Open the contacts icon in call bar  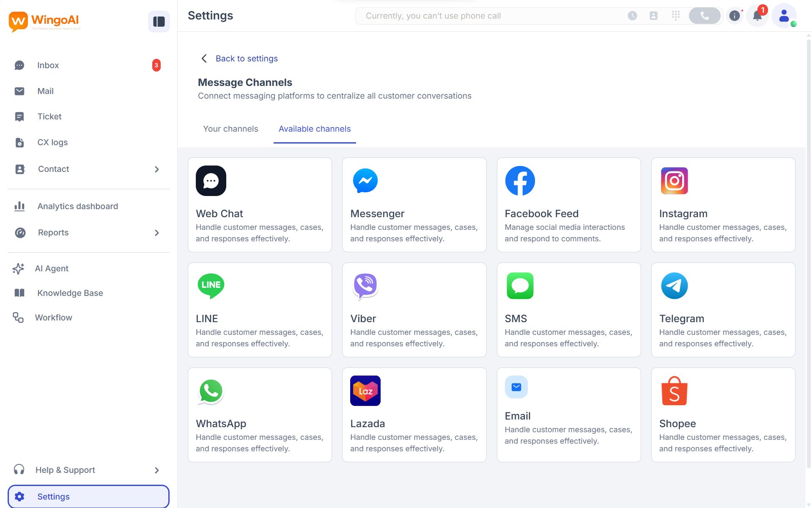coord(653,16)
